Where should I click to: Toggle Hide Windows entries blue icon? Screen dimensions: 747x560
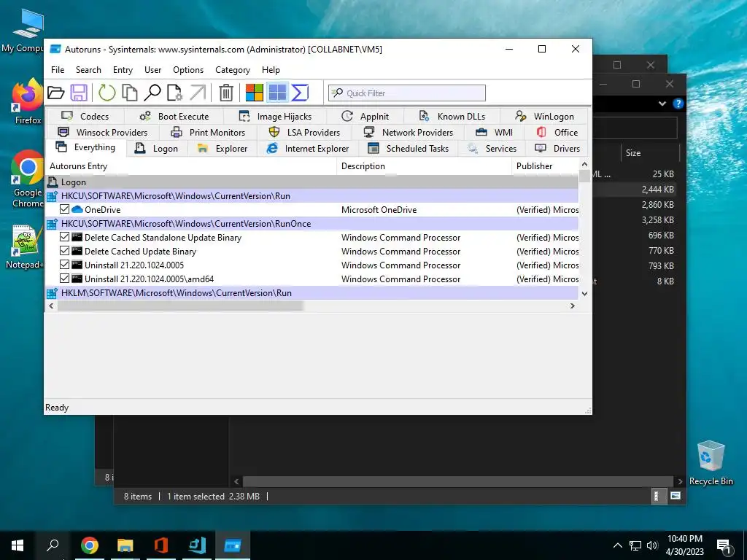click(x=277, y=93)
